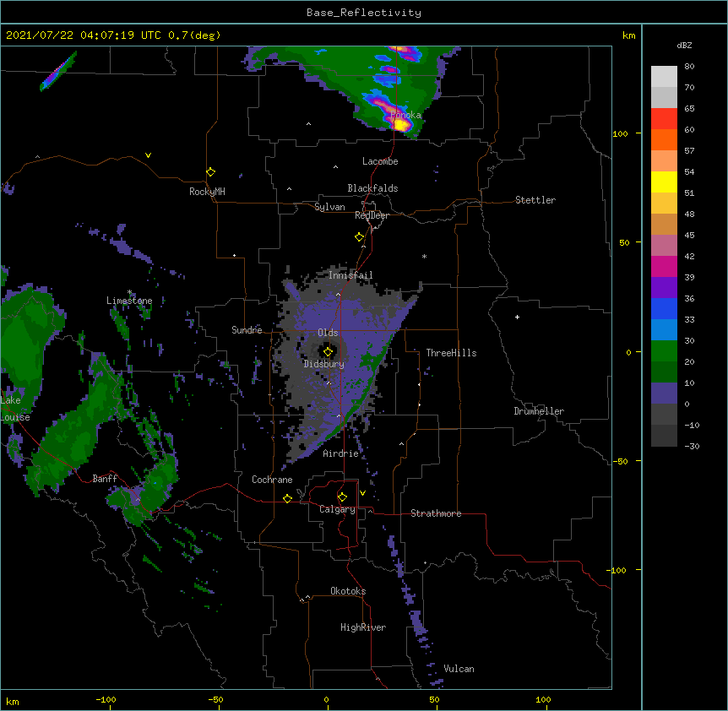This screenshot has height=711, width=728.
Task: Select the Vulcan town label
Action: (459, 669)
